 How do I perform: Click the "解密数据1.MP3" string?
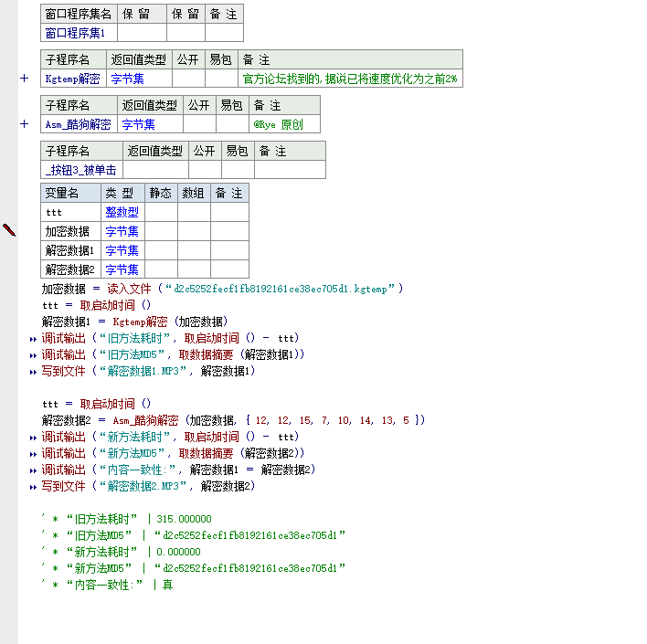[x=143, y=371]
